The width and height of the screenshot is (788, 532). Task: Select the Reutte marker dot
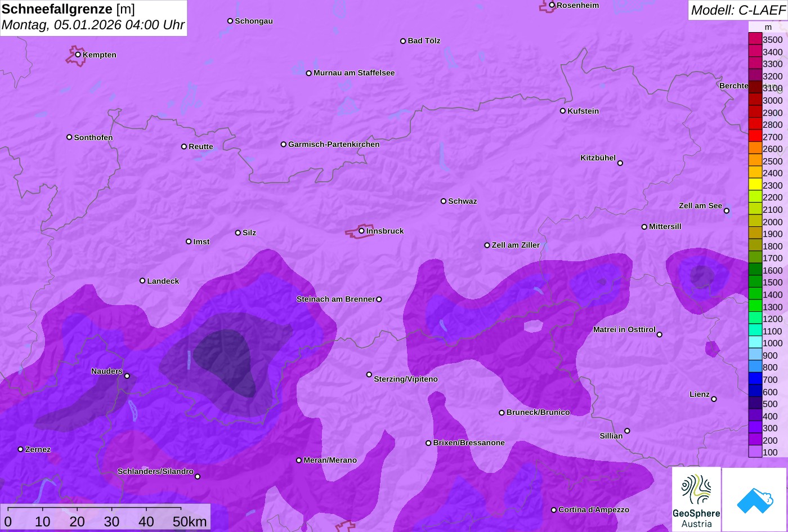pos(184,146)
